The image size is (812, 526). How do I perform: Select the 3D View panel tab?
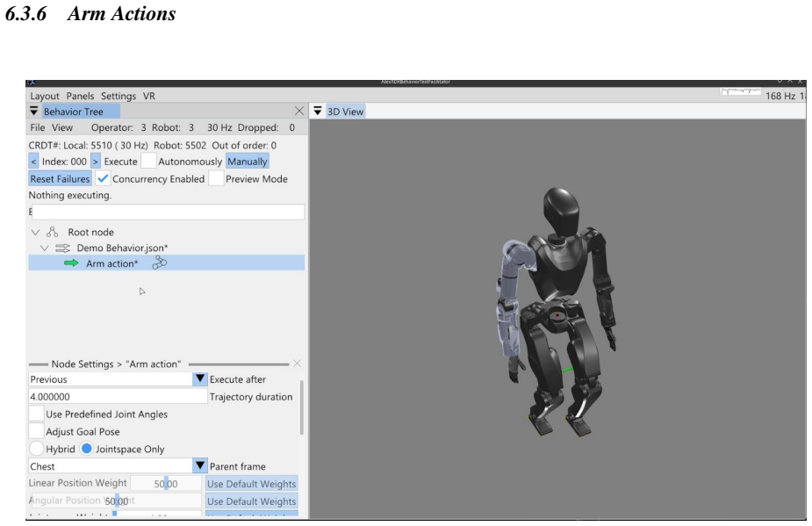point(345,112)
